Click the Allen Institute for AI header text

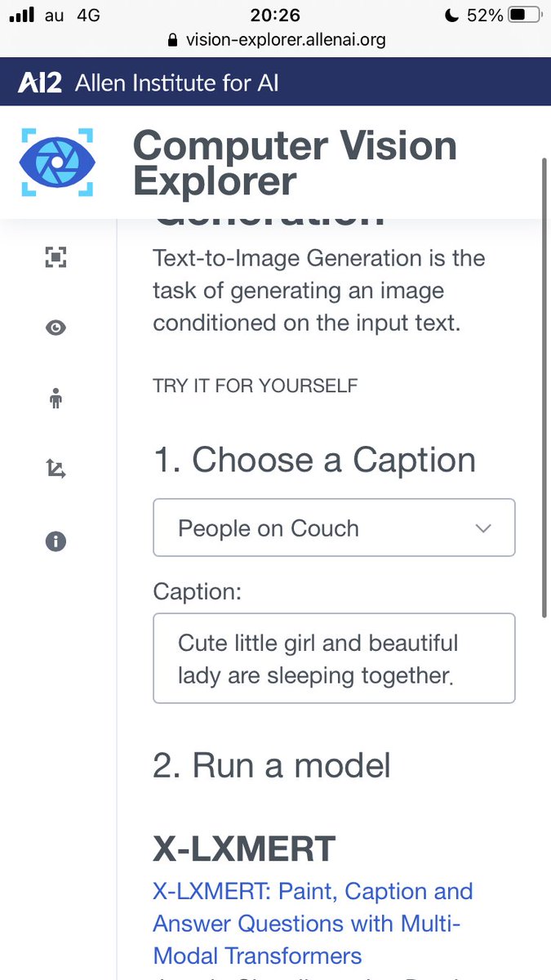coord(177,82)
